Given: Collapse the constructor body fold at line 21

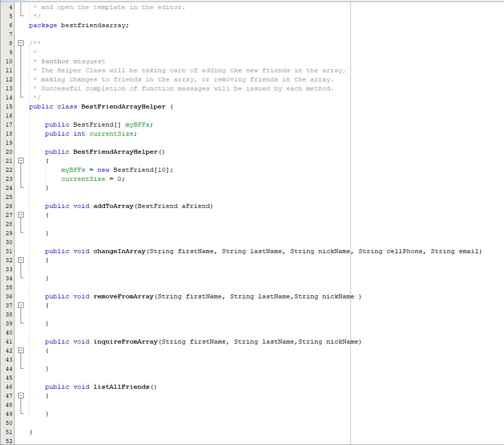Looking at the screenshot, I should [21, 161].
